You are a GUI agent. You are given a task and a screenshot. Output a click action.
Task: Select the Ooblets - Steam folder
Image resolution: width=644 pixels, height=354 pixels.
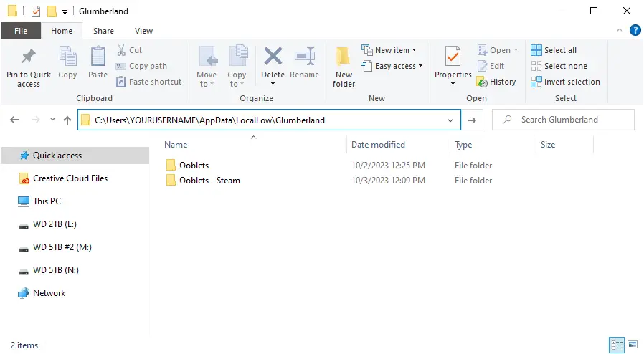coord(209,181)
